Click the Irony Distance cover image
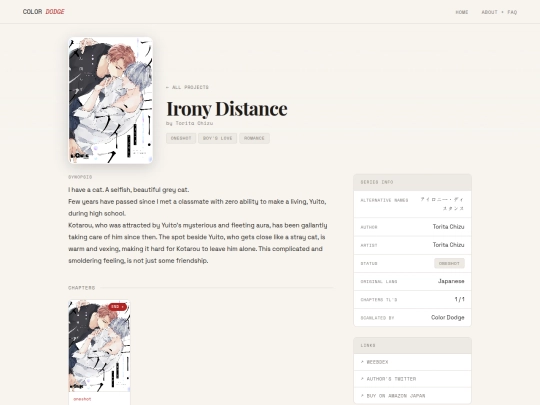The width and height of the screenshot is (540, 405). click(111, 100)
